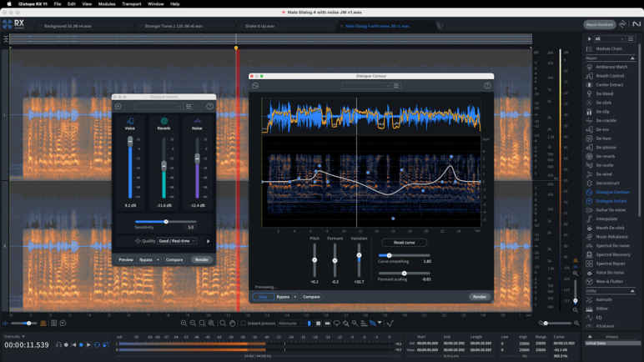Open the Voice De-noise module
The image size is (644, 362).
point(610,273)
